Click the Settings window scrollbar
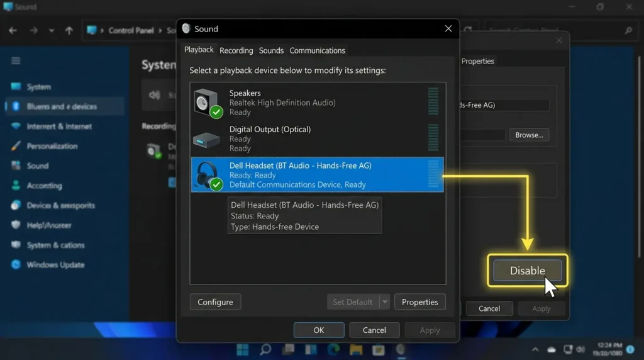This screenshot has height=360, width=644. 639,156
